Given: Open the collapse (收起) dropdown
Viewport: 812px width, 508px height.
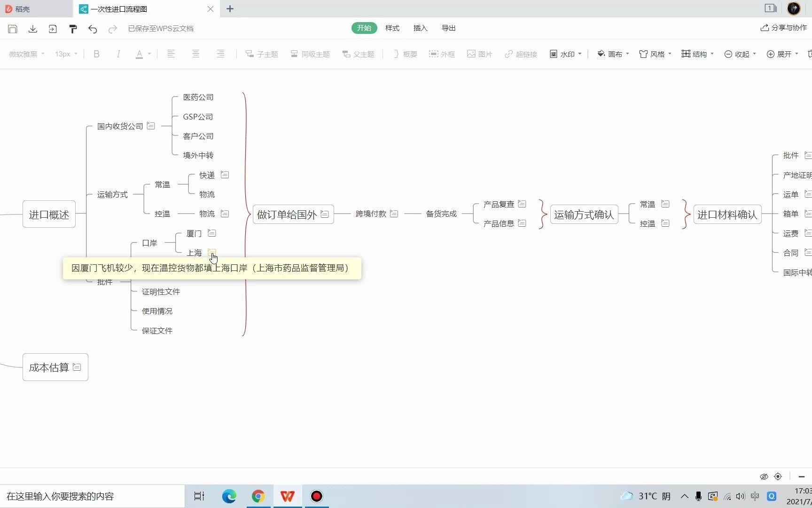Looking at the screenshot, I should [740, 54].
